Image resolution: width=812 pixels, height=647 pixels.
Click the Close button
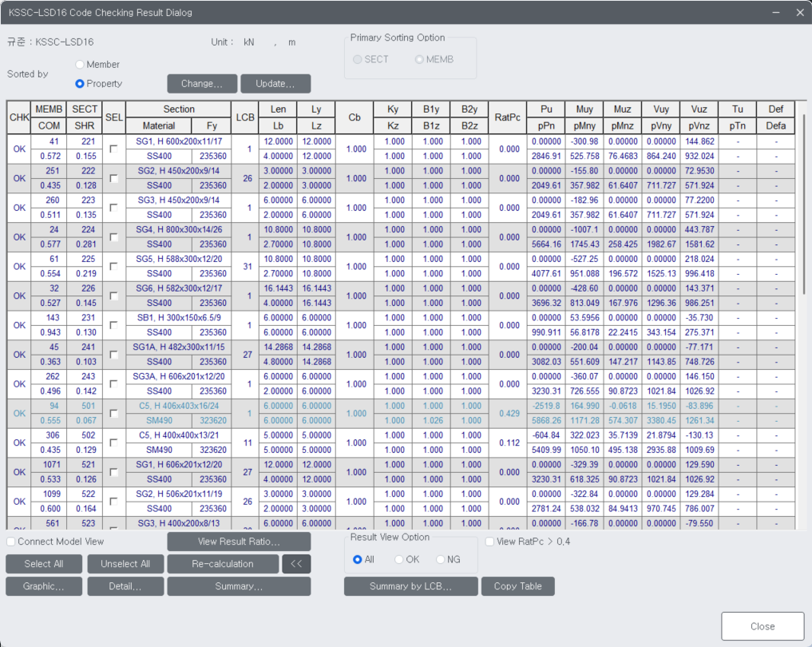[762, 626]
